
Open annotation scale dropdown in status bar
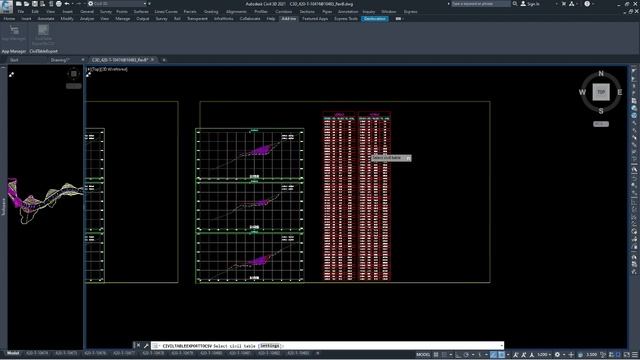544,355
